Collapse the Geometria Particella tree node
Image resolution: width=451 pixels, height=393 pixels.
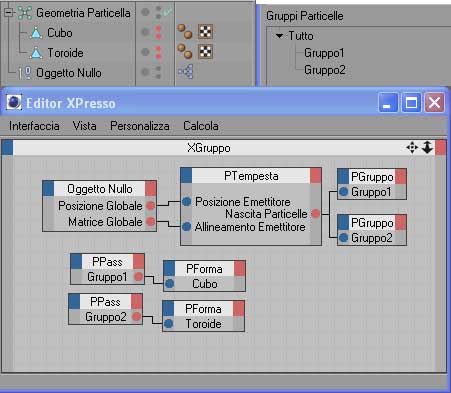[x=8, y=13]
